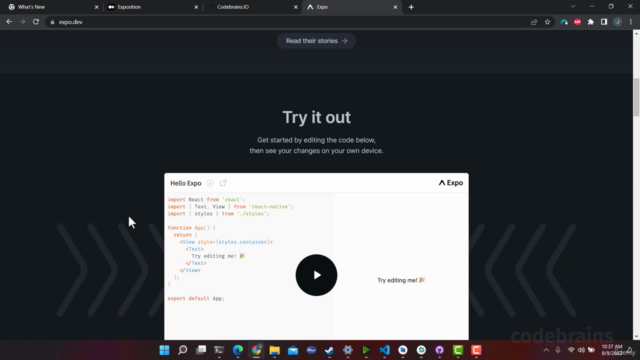Go back in browser history

point(9,22)
